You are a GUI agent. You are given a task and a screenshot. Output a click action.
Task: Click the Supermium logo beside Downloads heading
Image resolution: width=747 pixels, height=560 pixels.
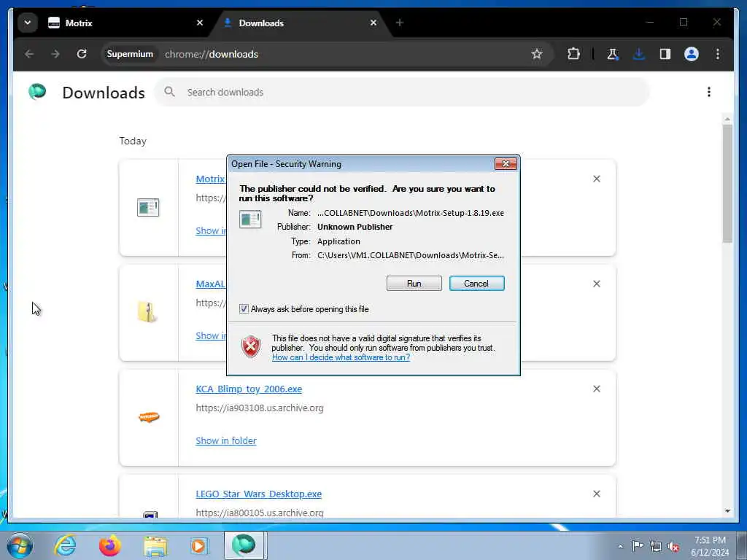[x=37, y=91]
